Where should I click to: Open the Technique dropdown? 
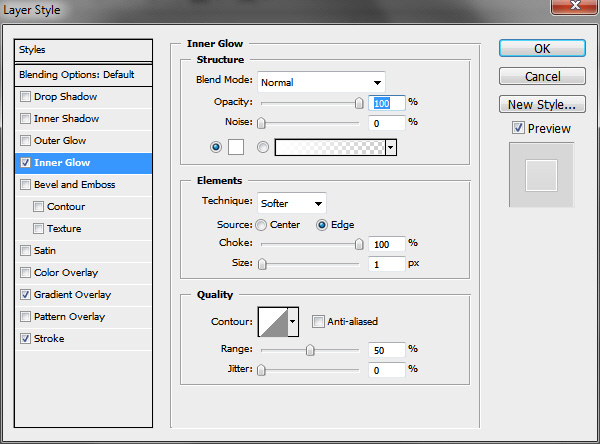292,203
